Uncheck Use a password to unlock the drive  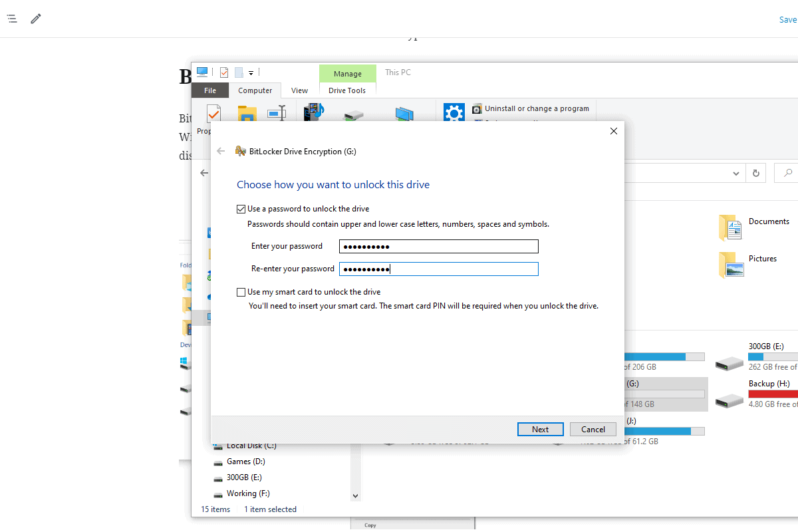click(241, 208)
